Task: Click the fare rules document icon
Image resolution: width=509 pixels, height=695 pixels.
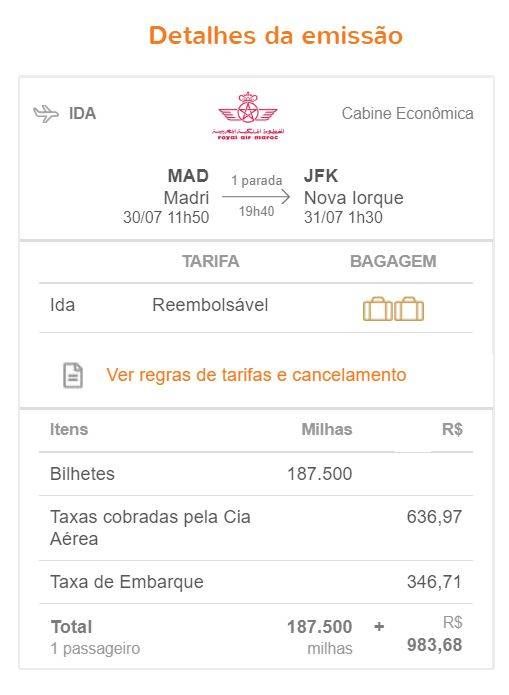Action: (73, 375)
